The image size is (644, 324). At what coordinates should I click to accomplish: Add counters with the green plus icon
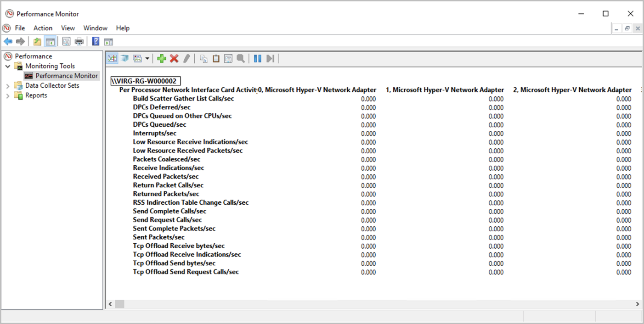[x=162, y=58]
